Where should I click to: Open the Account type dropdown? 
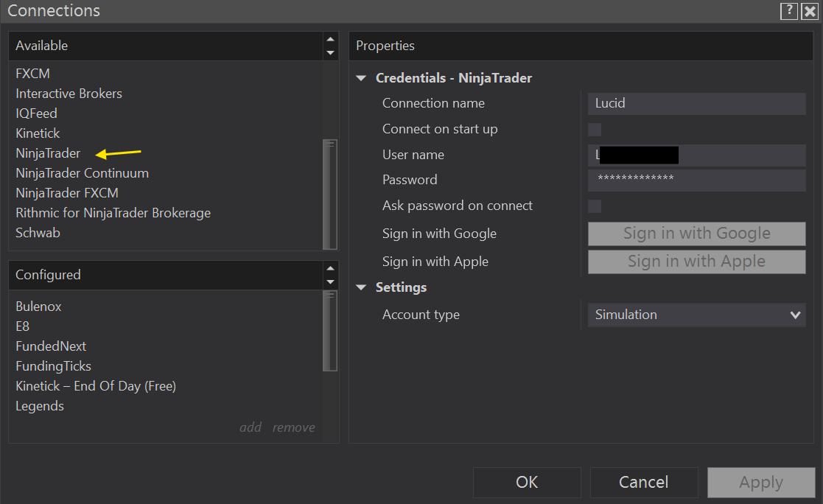(x=696, y=315)
